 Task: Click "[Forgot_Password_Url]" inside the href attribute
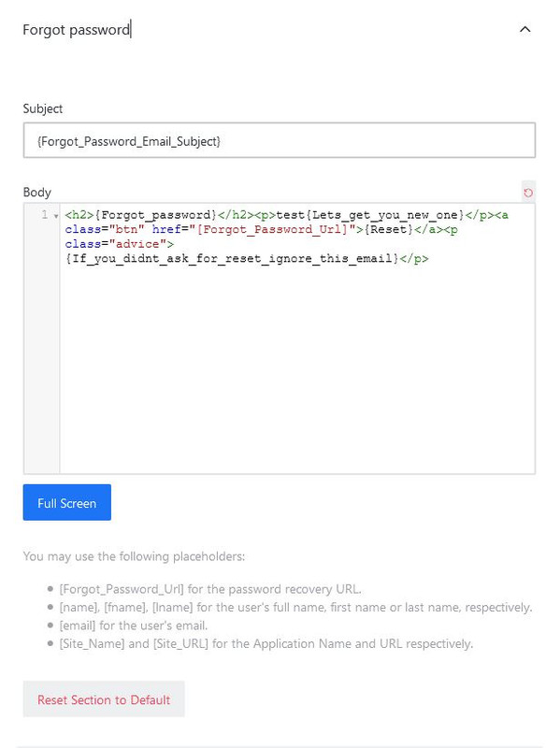pyautogui.click(x=272, y=229)
